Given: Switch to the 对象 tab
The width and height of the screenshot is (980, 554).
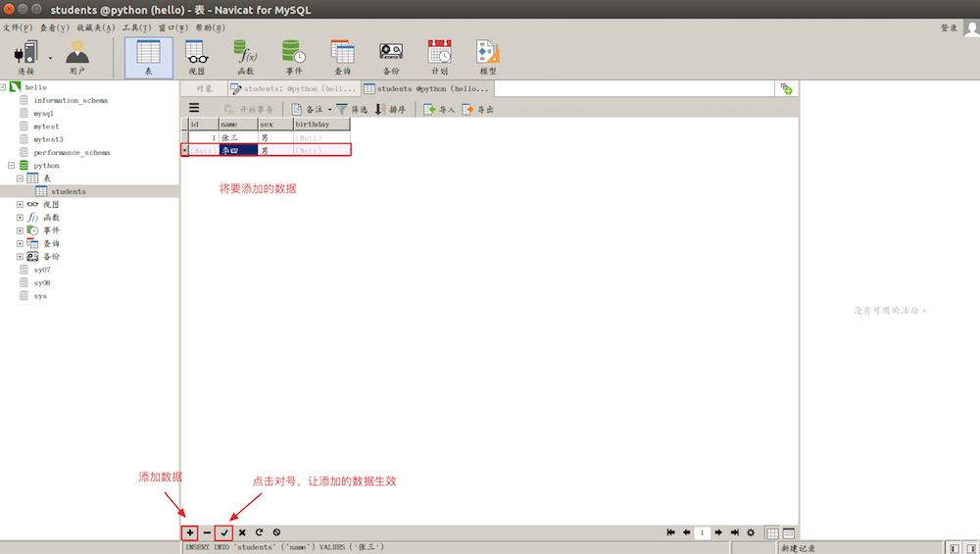Looking at the screenshot, I should pos(204,88).
